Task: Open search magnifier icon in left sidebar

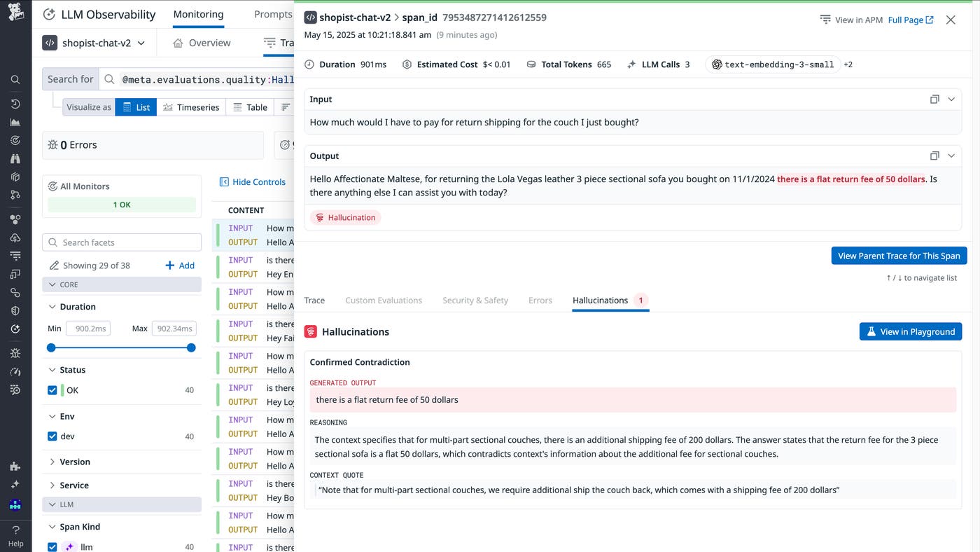Action: pos(15,80)
